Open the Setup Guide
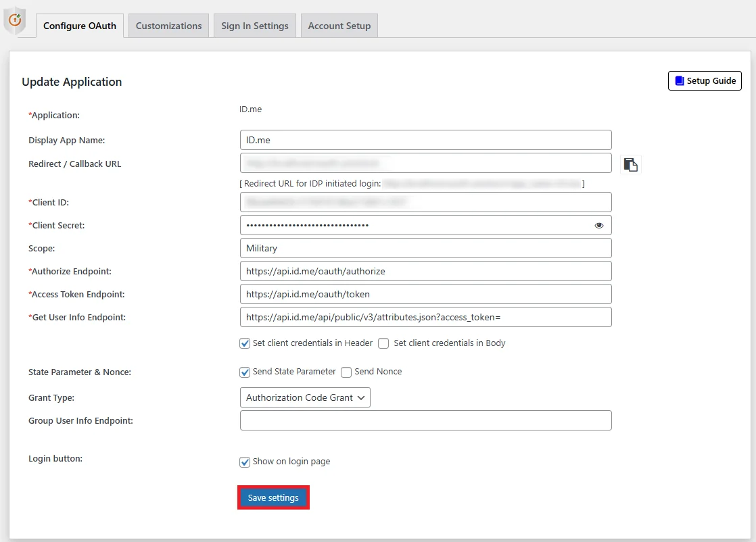 (705, 81)
